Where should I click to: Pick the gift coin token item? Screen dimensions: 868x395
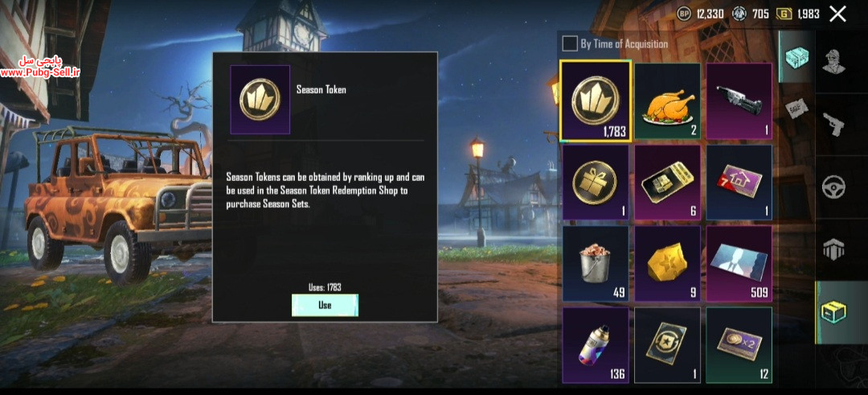[595, 183]
